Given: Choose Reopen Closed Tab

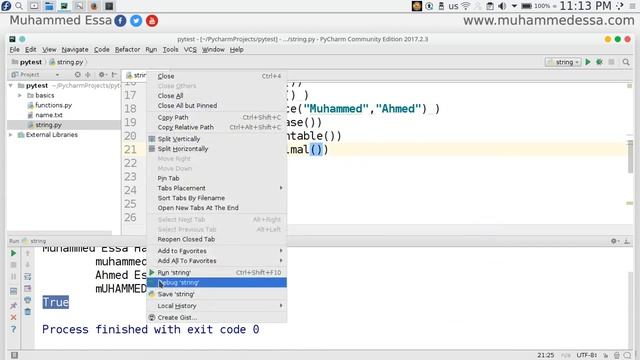Looking at the screenshot, I should pyautogui.click(x=217, y=239).
